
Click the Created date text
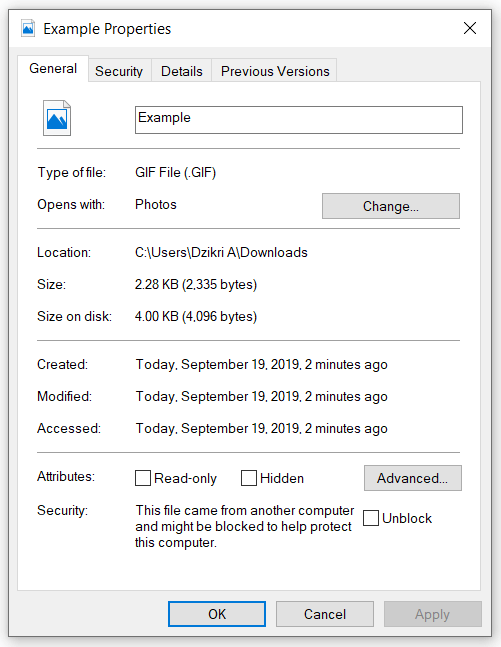click(x=262, y=364)
